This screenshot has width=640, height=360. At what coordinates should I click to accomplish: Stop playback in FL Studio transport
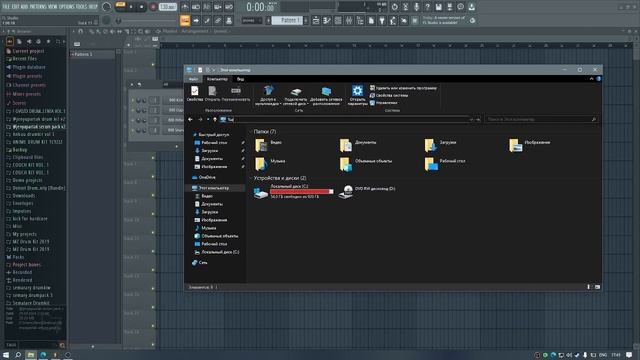[141, 7]
